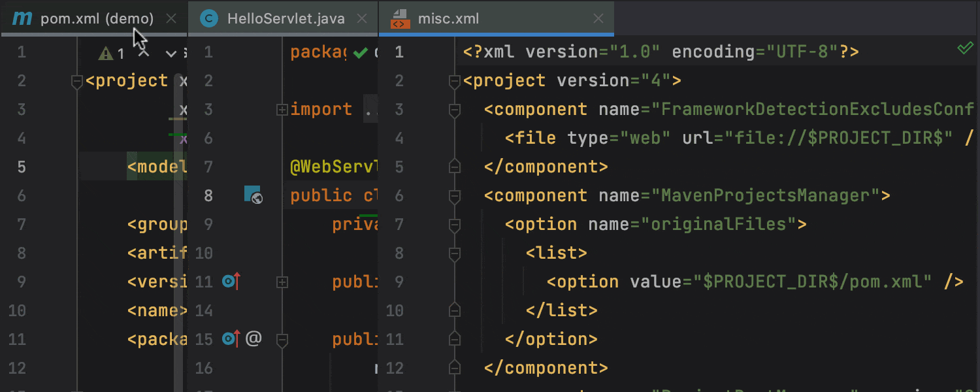
Task: Close the misc.xml tab with its X
Action: (598, 19)
